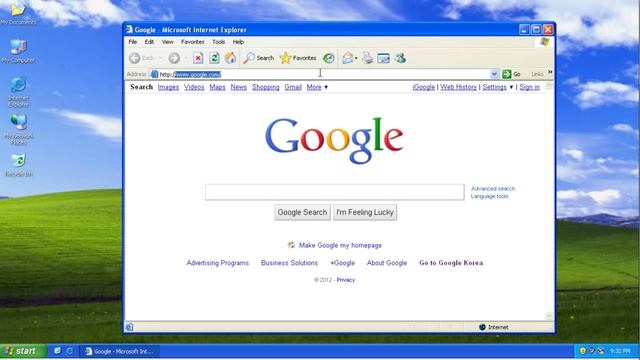Click the iGoogle link
This screenshot has height=360, width=640.
(424, 87)
